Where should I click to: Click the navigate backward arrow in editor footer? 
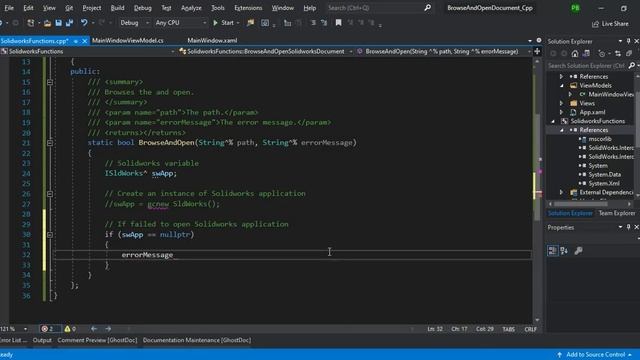click(x=94, y=329)
